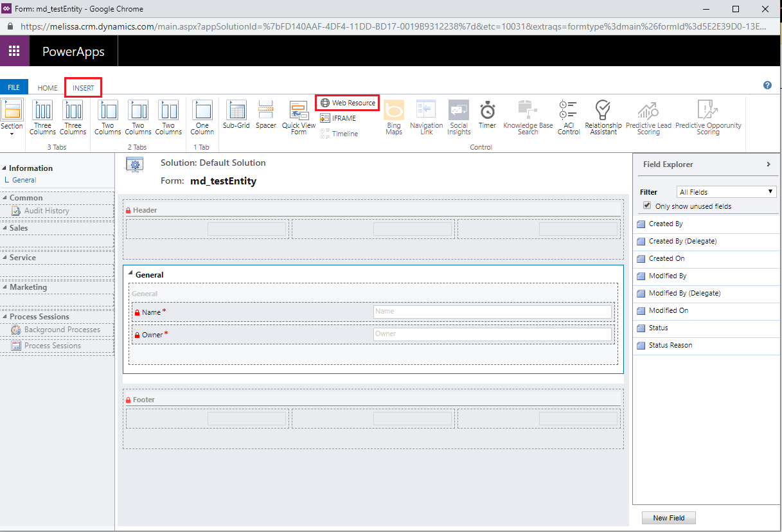This screenshot has width=782, height=532.
Task: Insert an IFRAME control
Action: point(338,118)
